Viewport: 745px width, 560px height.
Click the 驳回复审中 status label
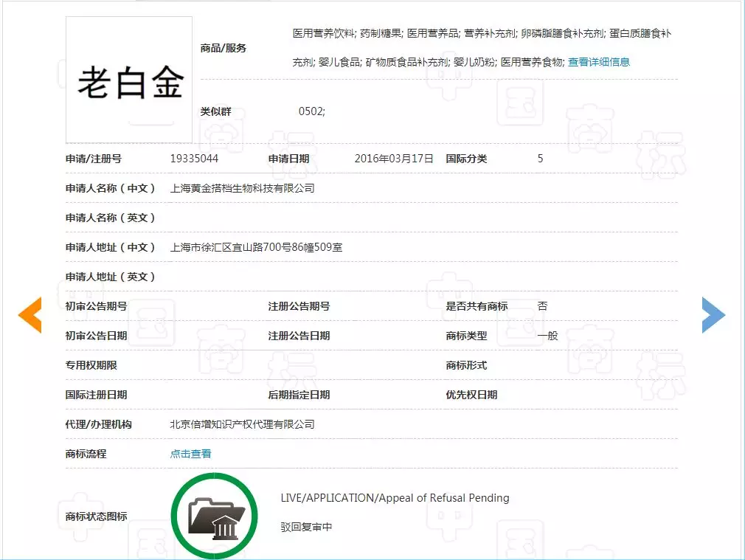pyautogui.click(x=306, y=528)
